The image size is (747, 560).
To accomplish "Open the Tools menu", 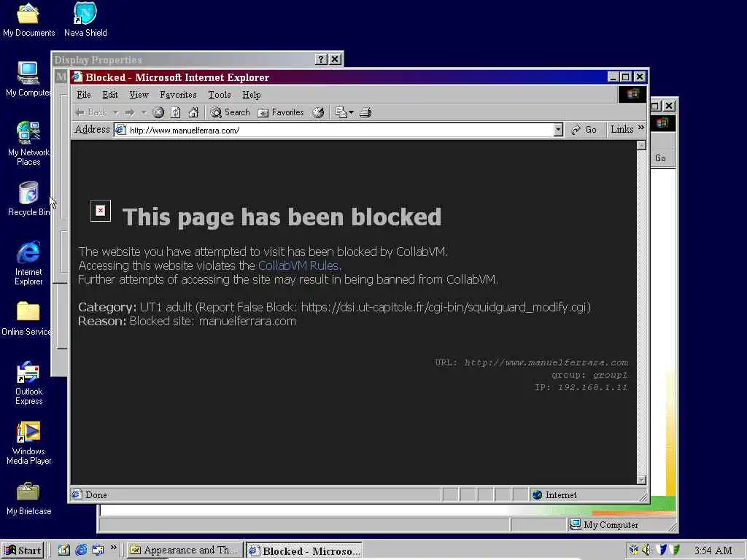I will click(x=220, y=95).
